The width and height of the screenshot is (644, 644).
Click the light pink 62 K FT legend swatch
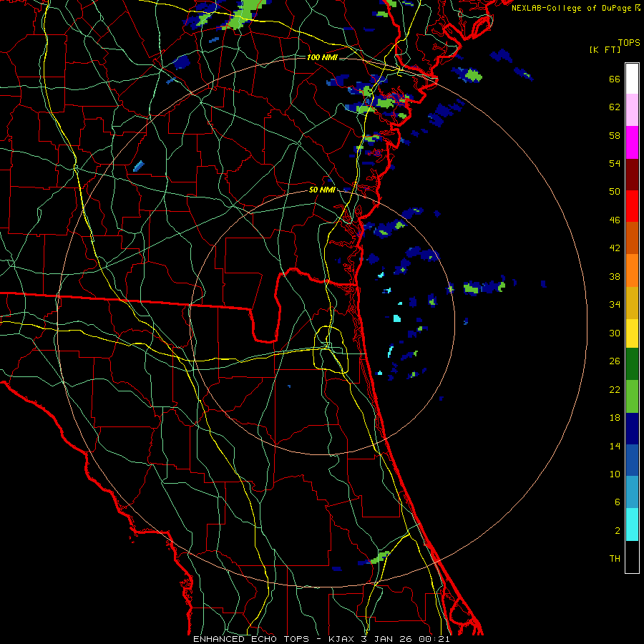click(632, 109)
